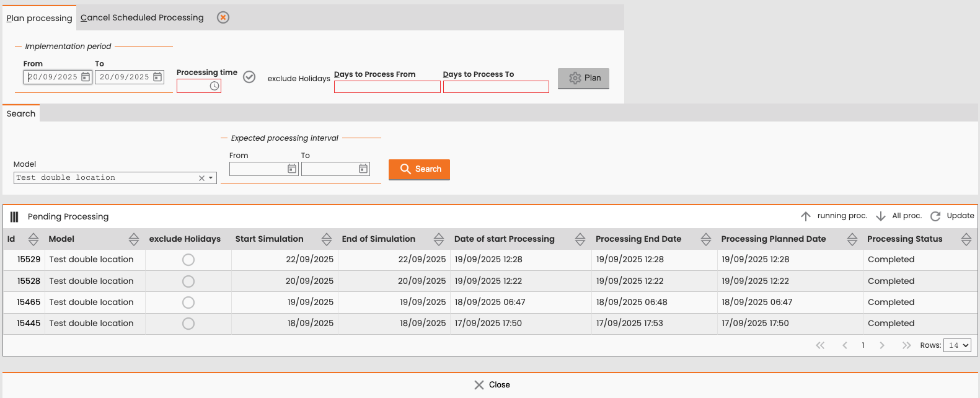Click page number 1 in the paginator

tap(863, 345)
